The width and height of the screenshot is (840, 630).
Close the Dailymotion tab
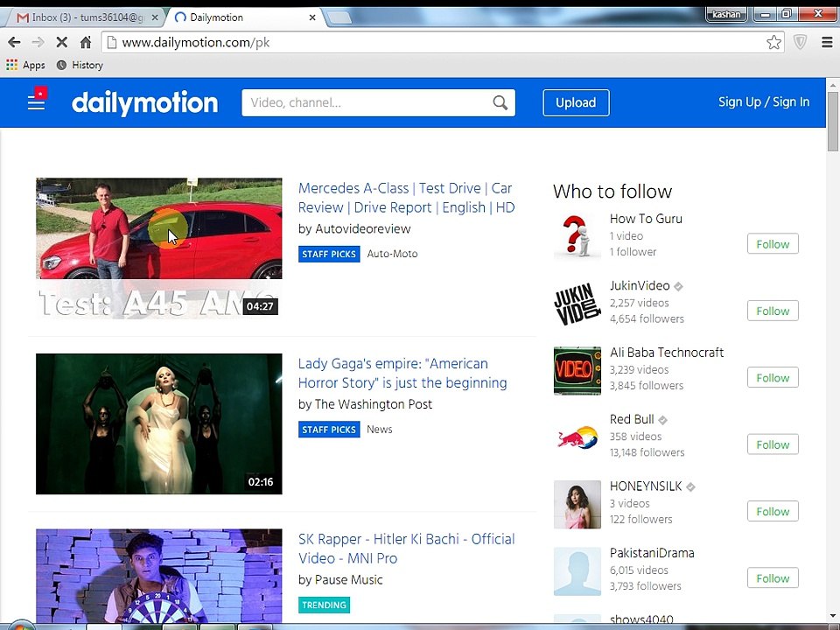pos(312,17)
